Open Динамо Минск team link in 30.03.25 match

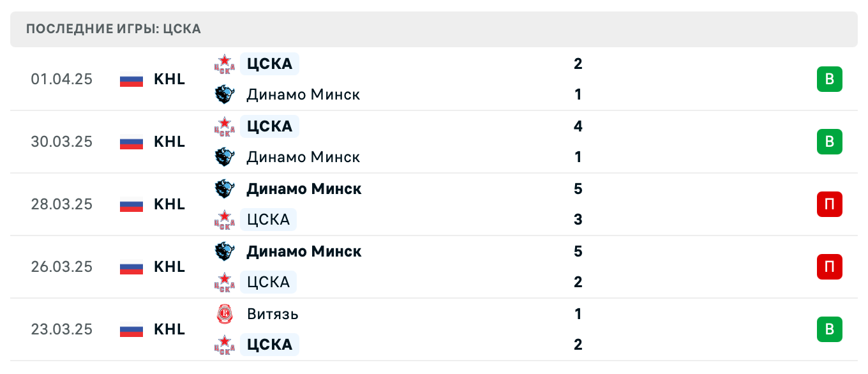pyautogui.click(x=303, y=157)
